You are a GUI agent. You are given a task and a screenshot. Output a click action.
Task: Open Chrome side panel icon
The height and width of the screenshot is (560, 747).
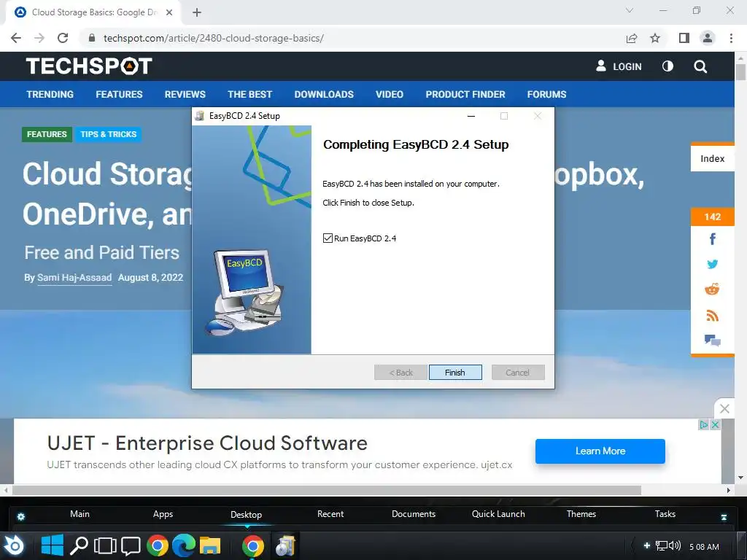click(684, 38)
